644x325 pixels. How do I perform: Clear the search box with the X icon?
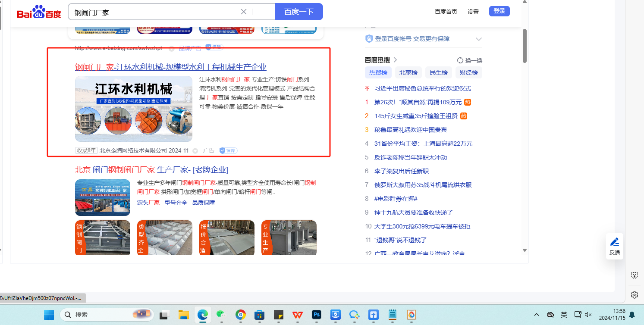[x=244, y=12]
